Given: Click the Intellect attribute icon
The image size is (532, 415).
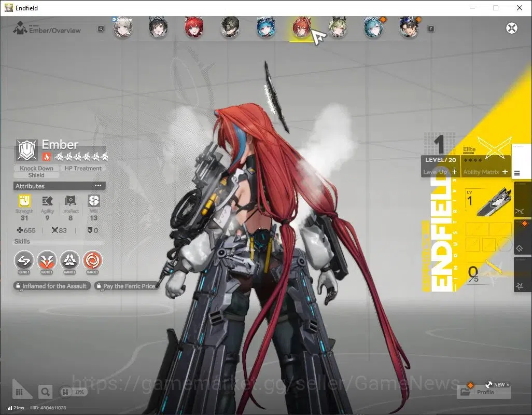Looking at the screenshot, I should point(70,201).
